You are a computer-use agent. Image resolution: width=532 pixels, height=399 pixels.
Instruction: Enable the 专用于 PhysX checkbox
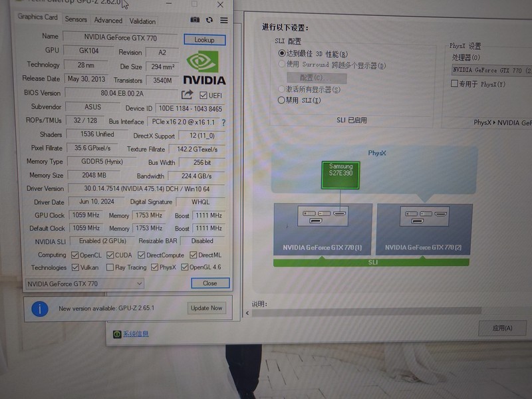click(454, 84)
